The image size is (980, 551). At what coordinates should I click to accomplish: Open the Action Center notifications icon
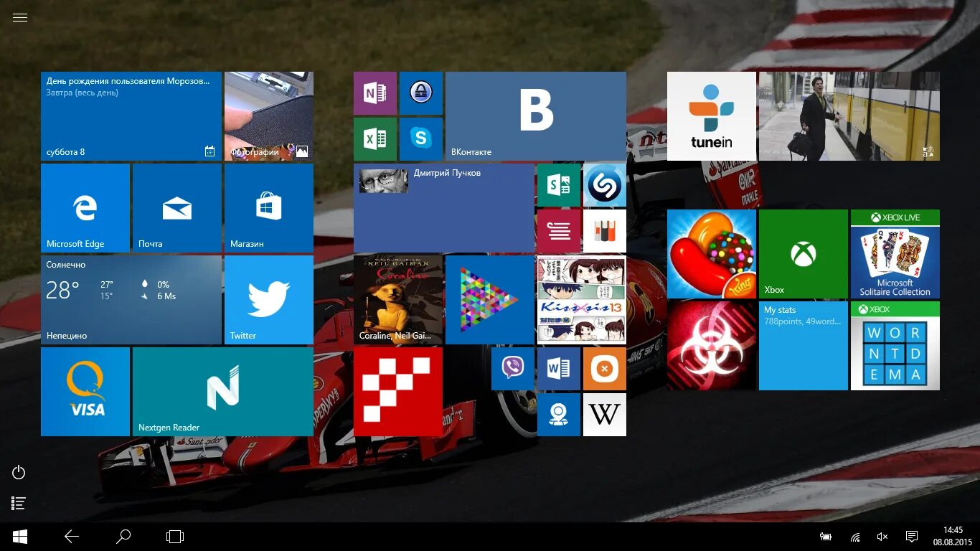[912, 537]
